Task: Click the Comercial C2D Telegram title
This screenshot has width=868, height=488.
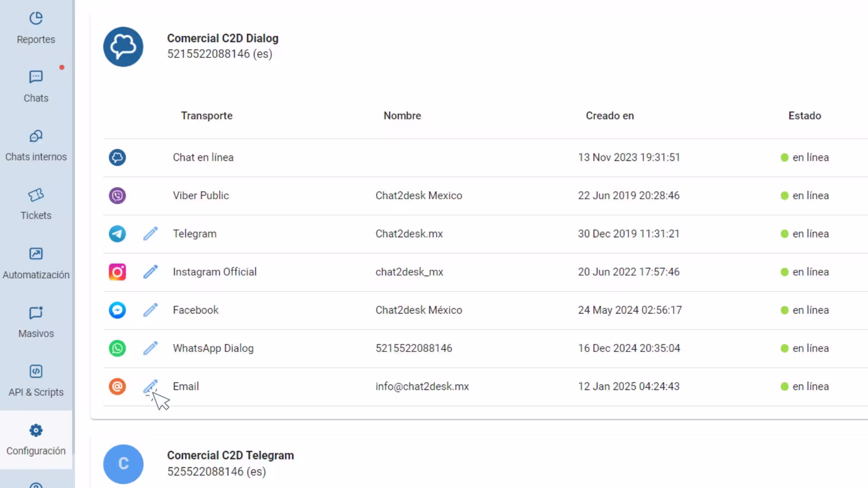Action: (x=231, y=455)
